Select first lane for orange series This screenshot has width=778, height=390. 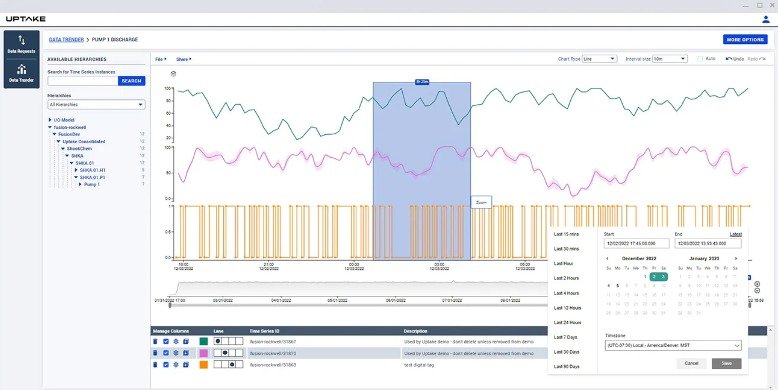point(217,365)
